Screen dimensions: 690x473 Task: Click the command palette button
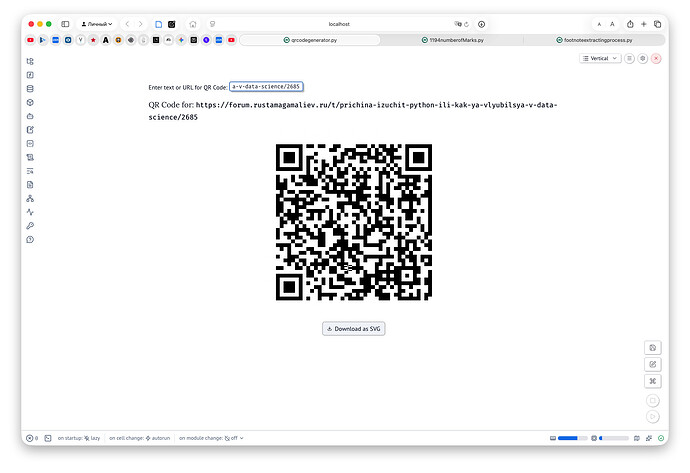[652, 381]
